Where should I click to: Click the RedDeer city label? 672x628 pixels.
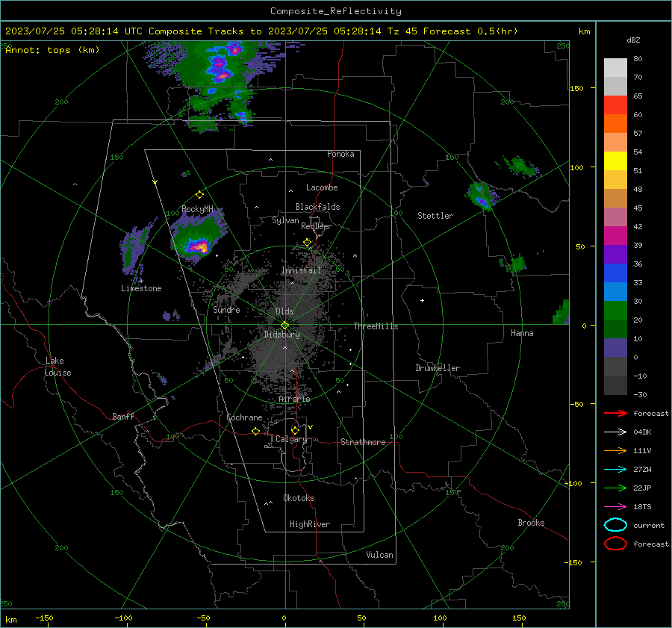[317, 226]
